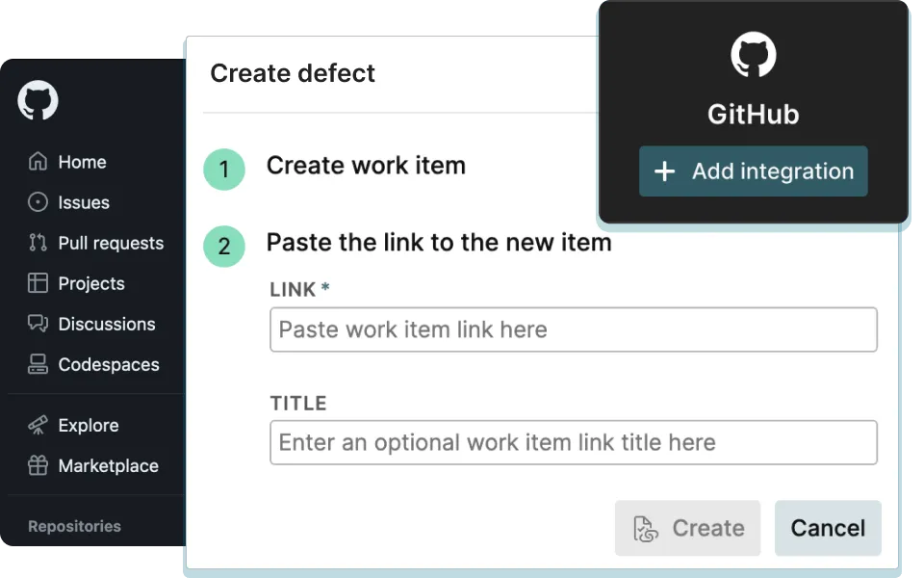Click the Issues circle icon
Viewport: 924px width, 578px height.
click(38, 202)
